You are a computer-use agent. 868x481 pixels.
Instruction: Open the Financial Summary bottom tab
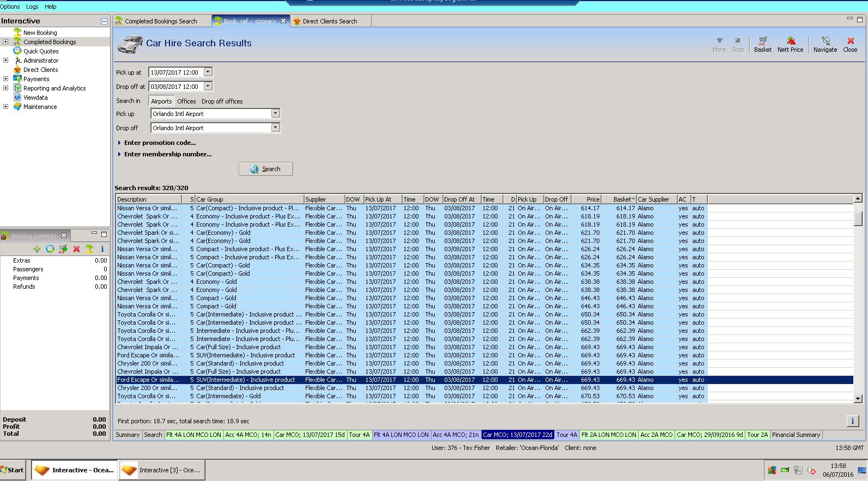point(796,435)
